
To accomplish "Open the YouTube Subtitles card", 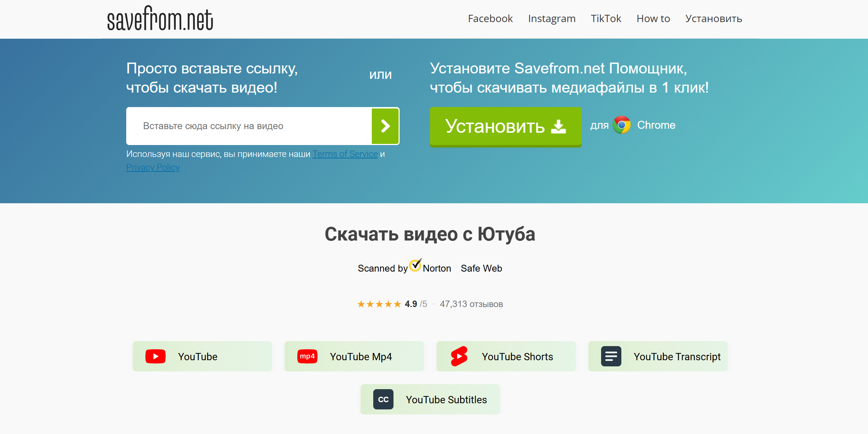I will click(430, 399).
